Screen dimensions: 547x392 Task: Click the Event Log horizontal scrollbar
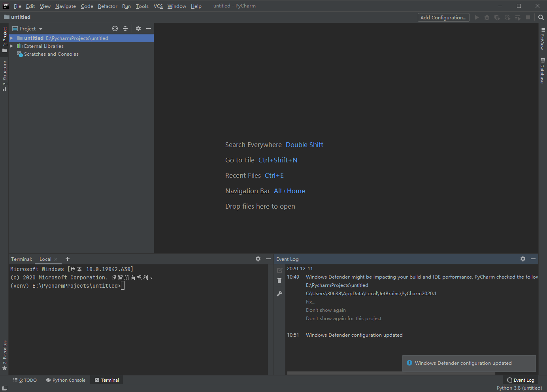(391, 373)
